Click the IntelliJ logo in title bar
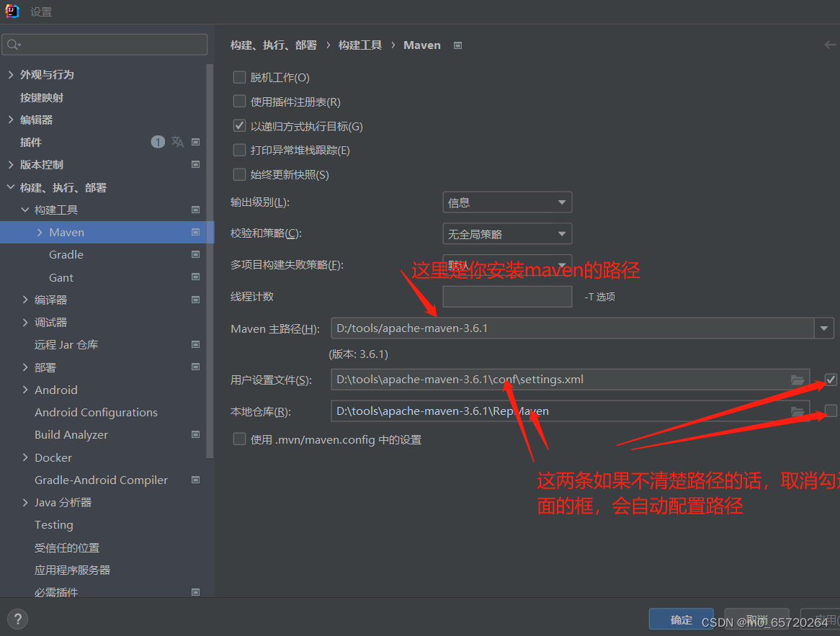840x636 pixels. pos(12,12)
